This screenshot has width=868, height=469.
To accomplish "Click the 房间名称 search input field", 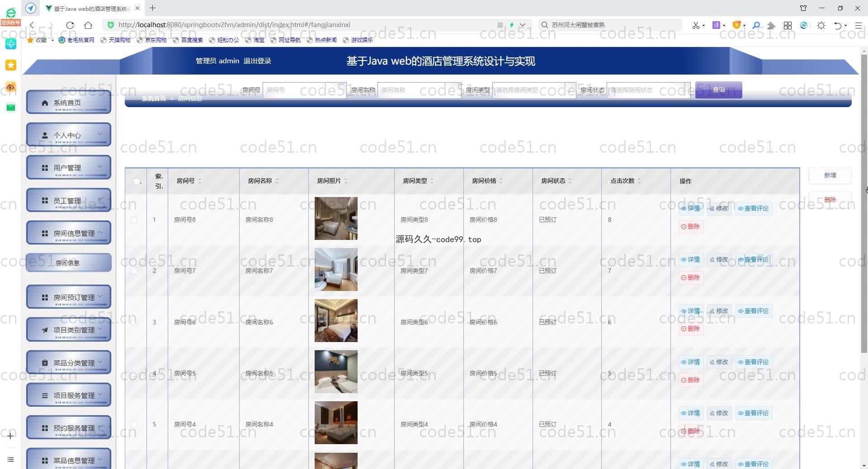I will click(x=419, y=90).
